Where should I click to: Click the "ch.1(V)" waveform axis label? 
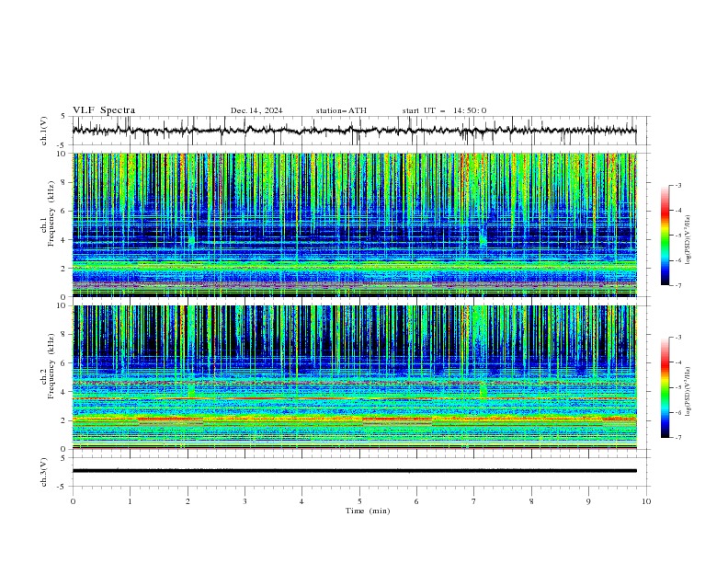coord(44,131)
